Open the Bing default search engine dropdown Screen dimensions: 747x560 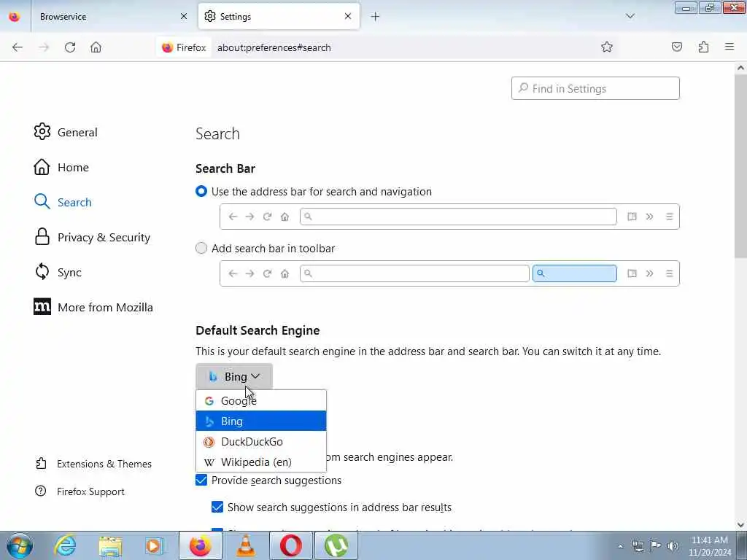coord(234,377)
